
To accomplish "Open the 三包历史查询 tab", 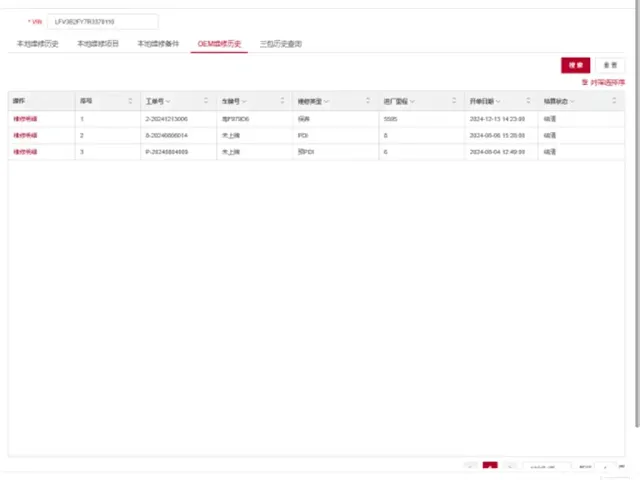I will [281, 44].
